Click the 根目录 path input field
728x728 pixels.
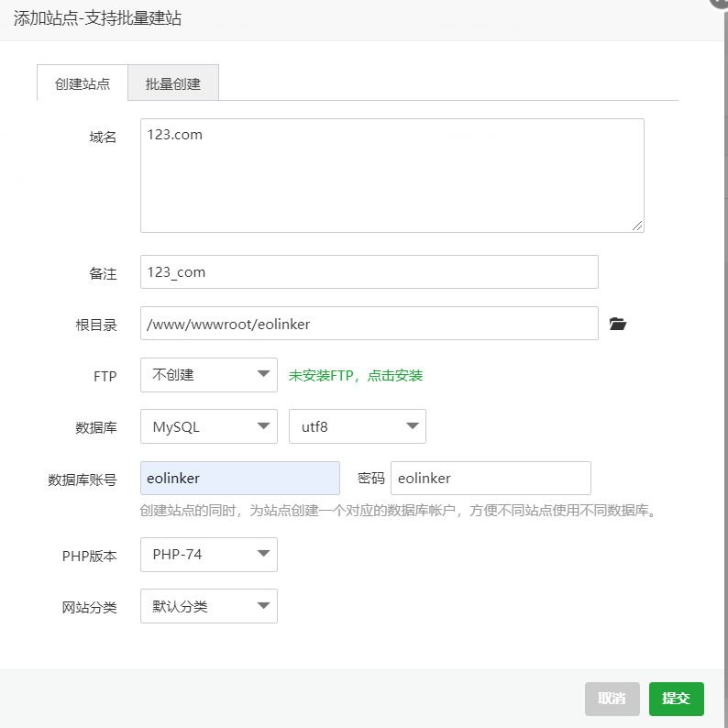(370, 323)
